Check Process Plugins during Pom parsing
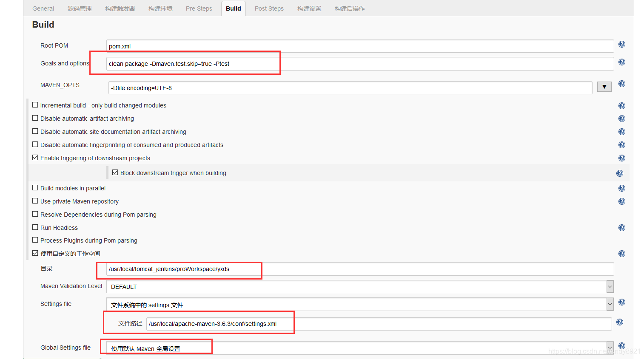Viewport: 644px width, 359px height. click(35, 240)
